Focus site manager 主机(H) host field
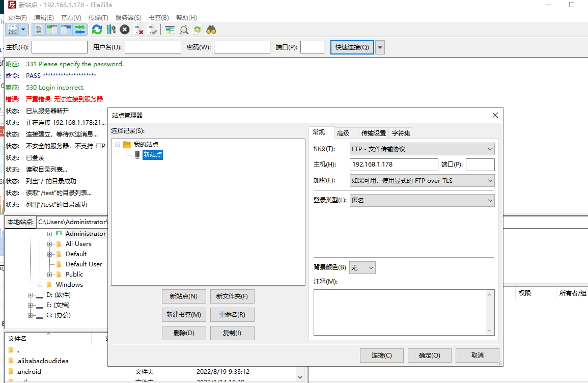Image resolution: width=588 pixels, height=383 pixels. coord(394,165)
